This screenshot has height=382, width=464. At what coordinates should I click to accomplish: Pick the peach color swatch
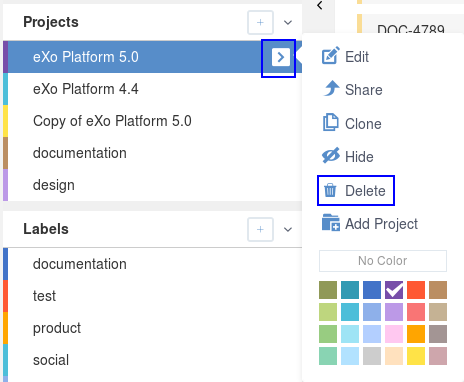394,356
